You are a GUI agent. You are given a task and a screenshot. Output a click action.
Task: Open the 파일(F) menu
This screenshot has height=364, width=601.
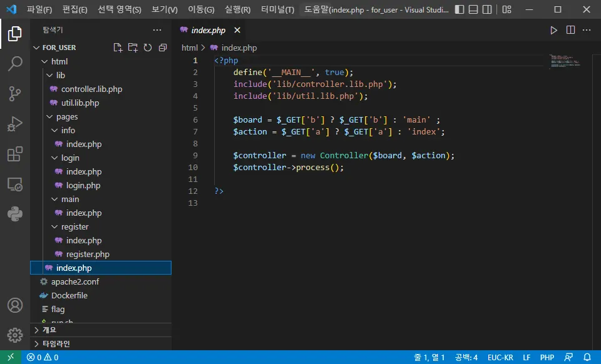coord(39,10)
